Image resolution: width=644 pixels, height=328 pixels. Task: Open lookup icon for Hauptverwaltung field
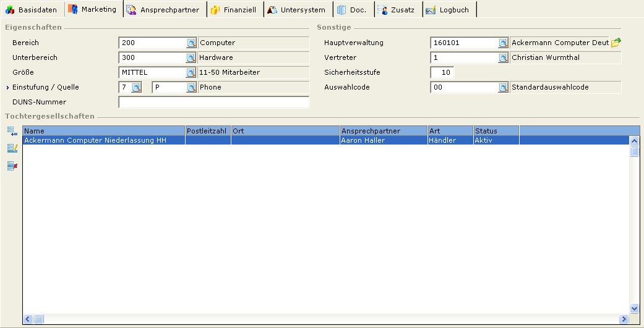coord(503,43)
